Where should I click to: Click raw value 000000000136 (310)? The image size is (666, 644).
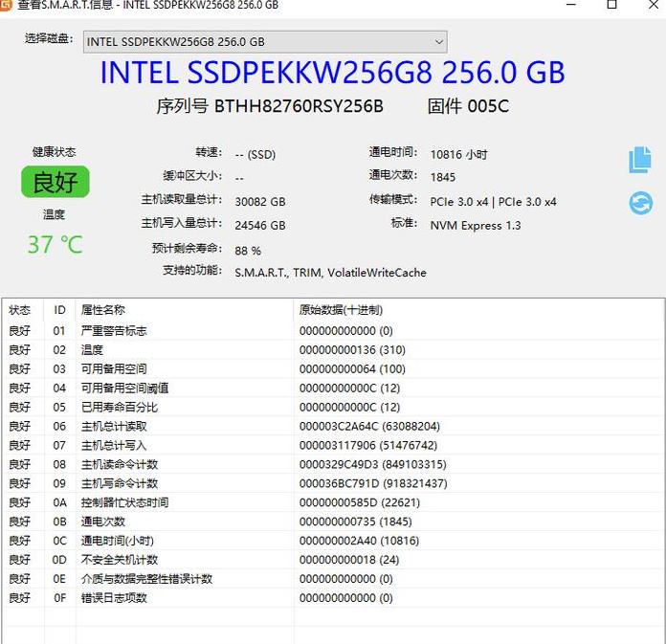tap(352, 349)
